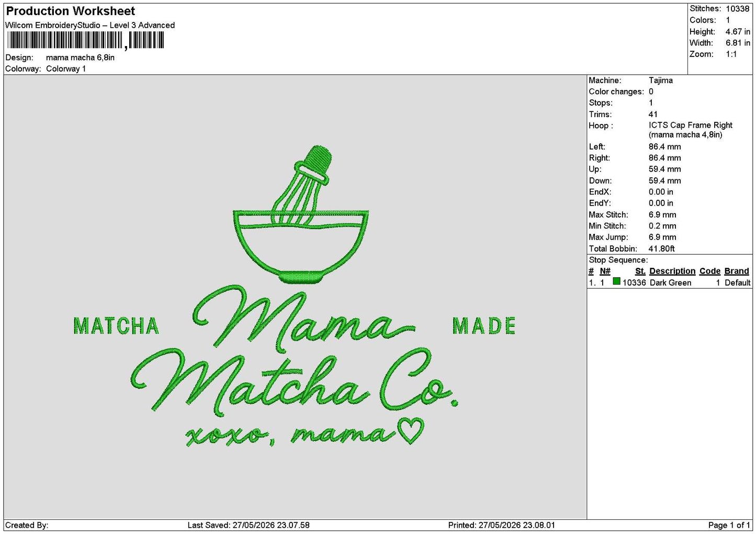This screenshot has width=756, height=534.
Task: Click the Color changes value 0
Action: point(651,92)
